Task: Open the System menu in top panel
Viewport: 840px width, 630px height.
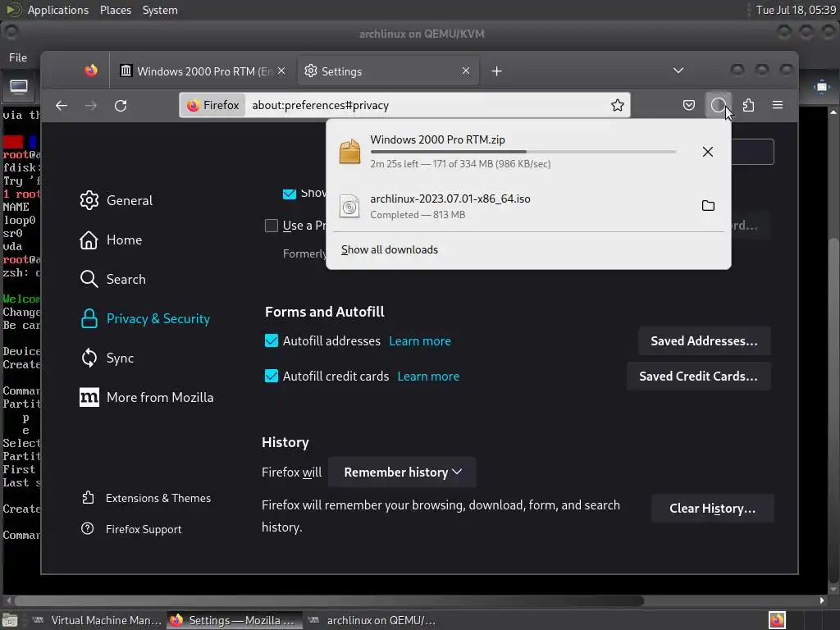Action: coord(160,10)
